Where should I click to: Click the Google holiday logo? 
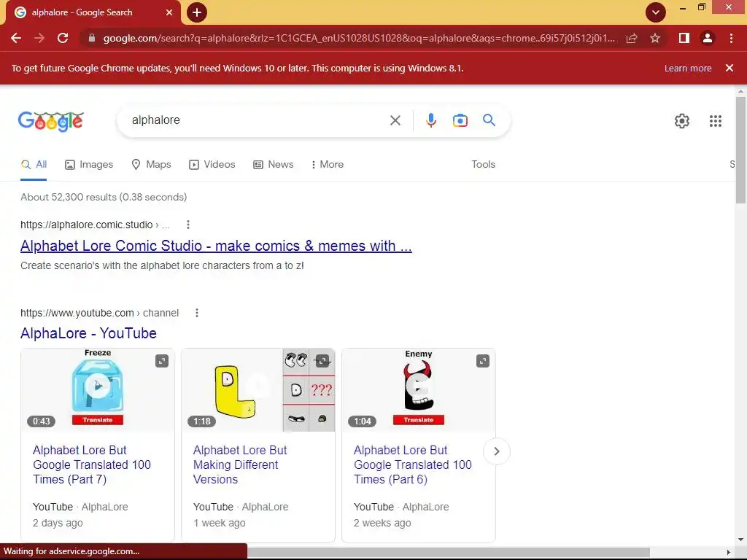tap(51, 121)
